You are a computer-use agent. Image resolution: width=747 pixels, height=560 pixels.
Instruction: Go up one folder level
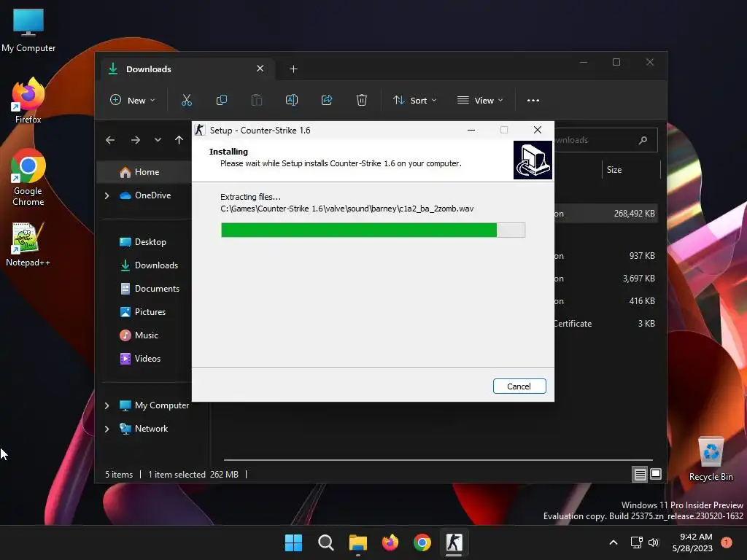179,140
